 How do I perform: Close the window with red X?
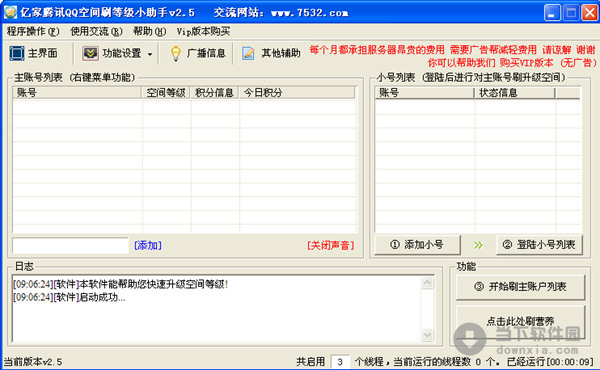click(x=590, y=13)
